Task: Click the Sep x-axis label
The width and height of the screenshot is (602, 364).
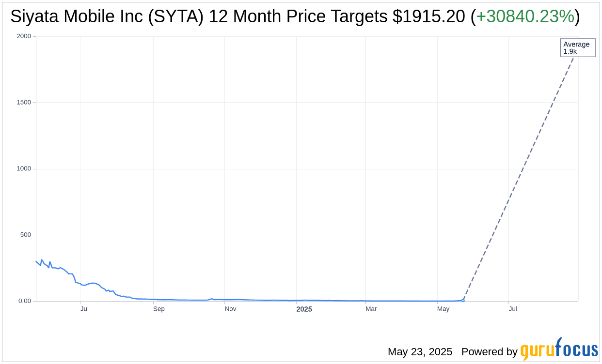Action: click(159, 309)
